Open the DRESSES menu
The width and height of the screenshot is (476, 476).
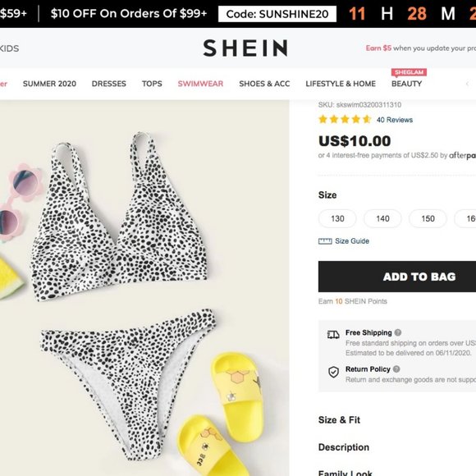(x=108, y=84)
